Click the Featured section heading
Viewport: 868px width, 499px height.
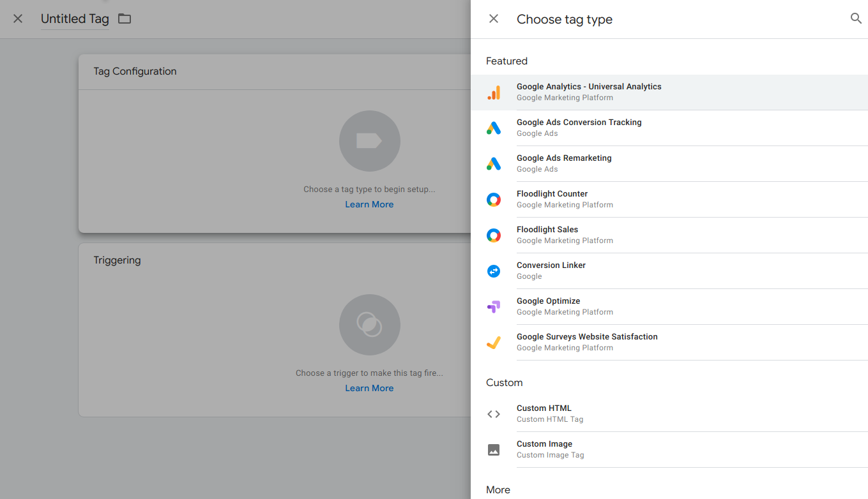pyautogui.click(x=506, y=61)
